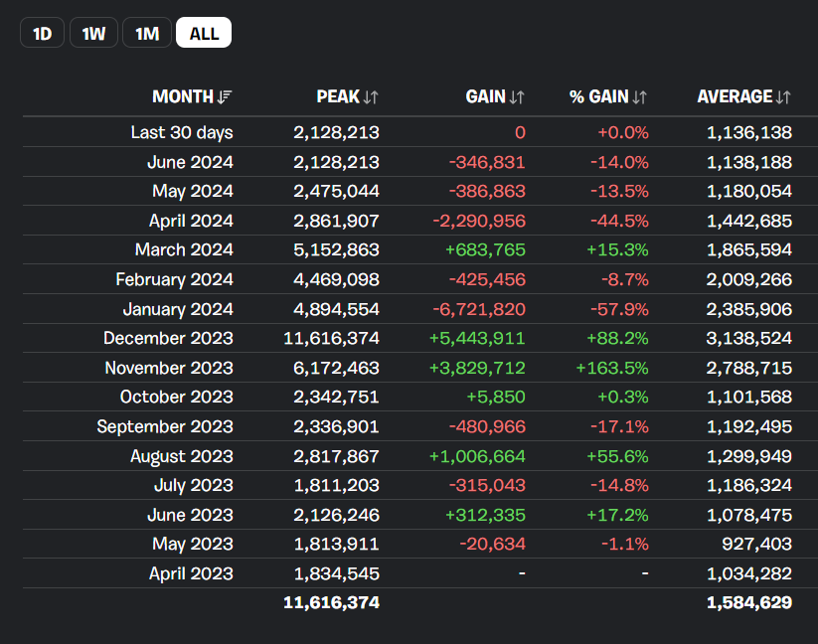This screenshot has width=818, height=644.
Task: Select the January 2024 row label
Action: (x=178, y=310)
